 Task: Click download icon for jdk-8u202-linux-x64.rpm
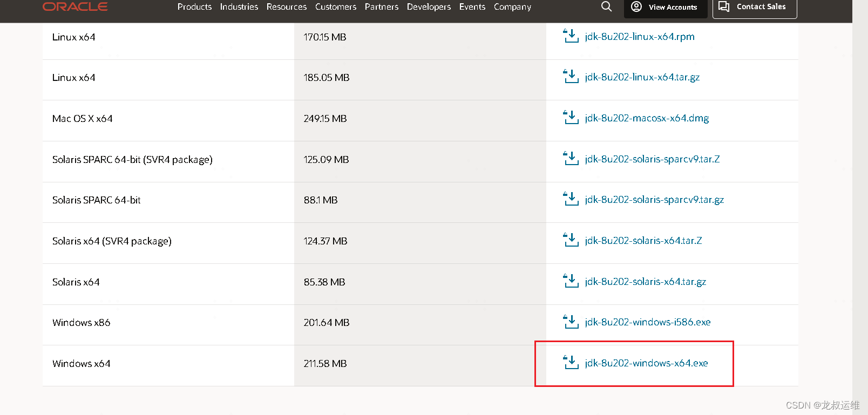click(571, 36)
